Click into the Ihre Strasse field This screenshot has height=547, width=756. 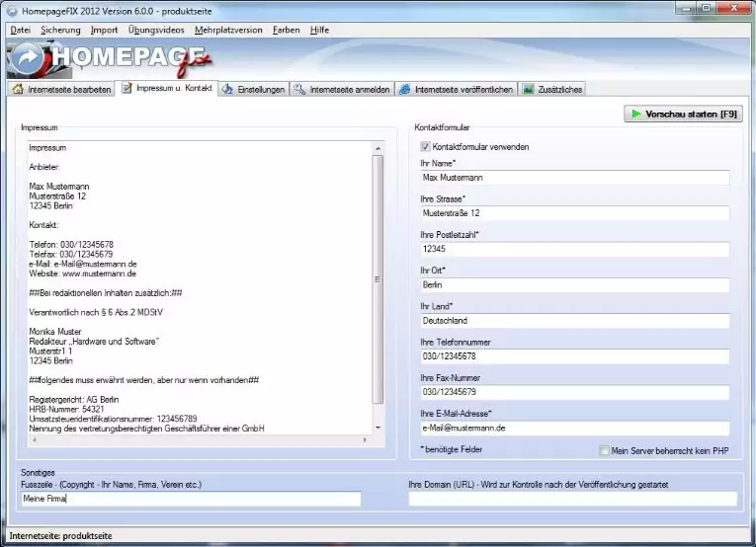575,213
